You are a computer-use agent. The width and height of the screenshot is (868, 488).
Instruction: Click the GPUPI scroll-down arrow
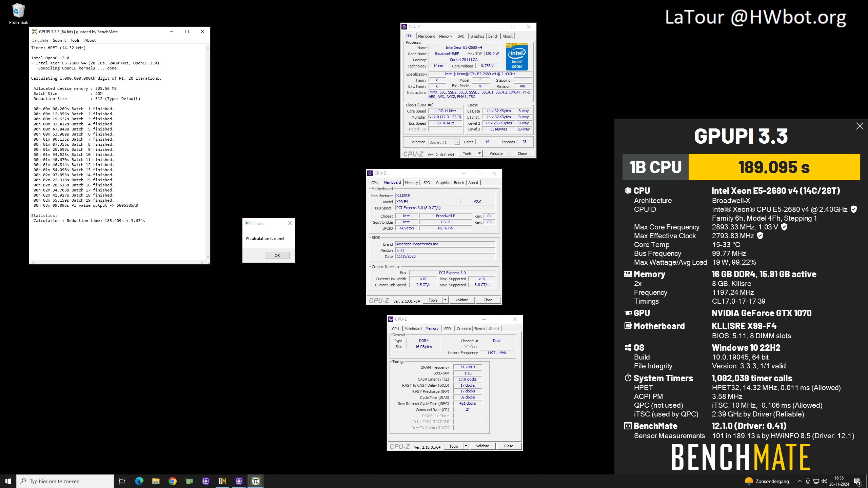coord(208,257)
